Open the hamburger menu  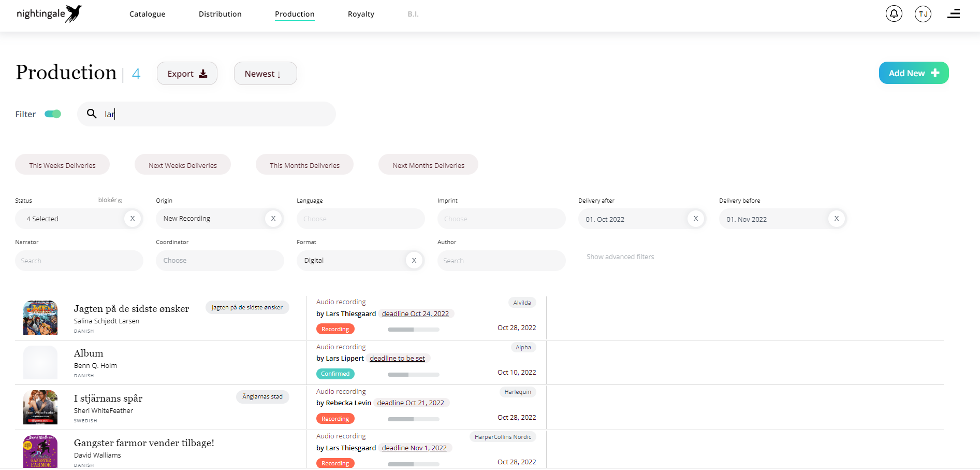[954, 14]
